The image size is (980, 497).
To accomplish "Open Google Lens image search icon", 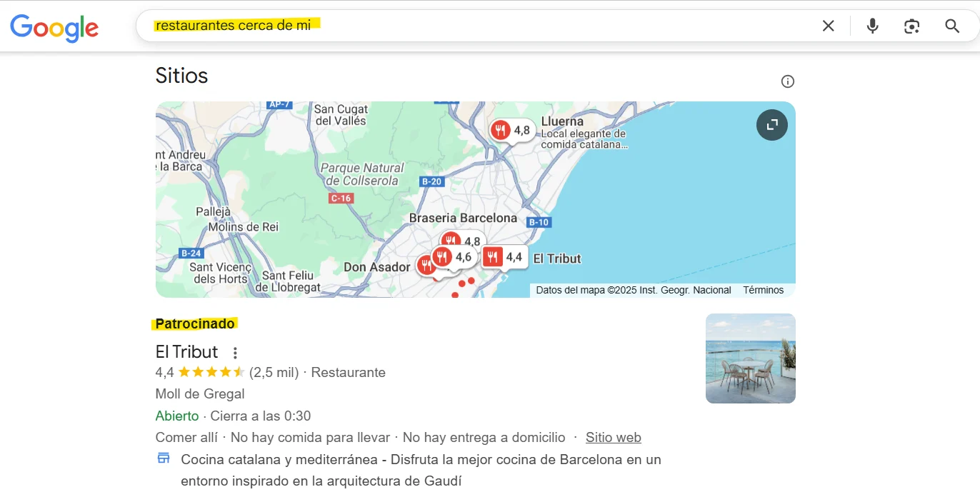I will pyautogui.click(x=911, y=26).
